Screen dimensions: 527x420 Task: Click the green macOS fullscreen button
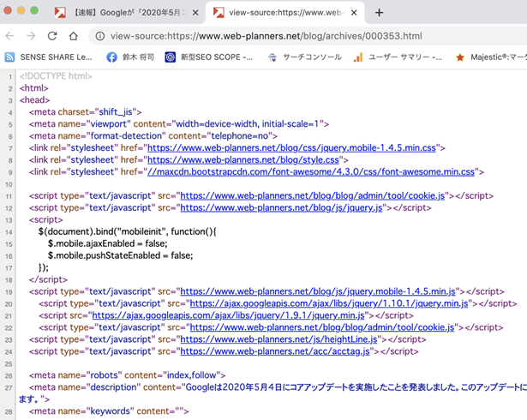(x=34, y=10)
